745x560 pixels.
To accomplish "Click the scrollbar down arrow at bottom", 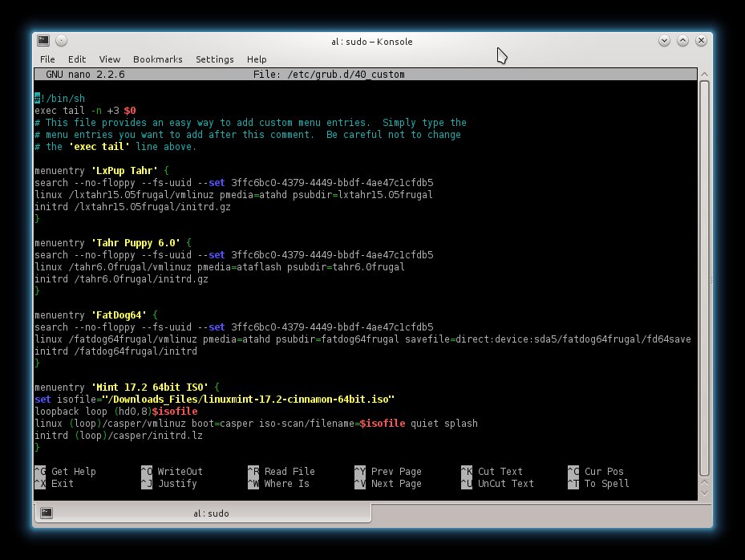I will point(705,493).
